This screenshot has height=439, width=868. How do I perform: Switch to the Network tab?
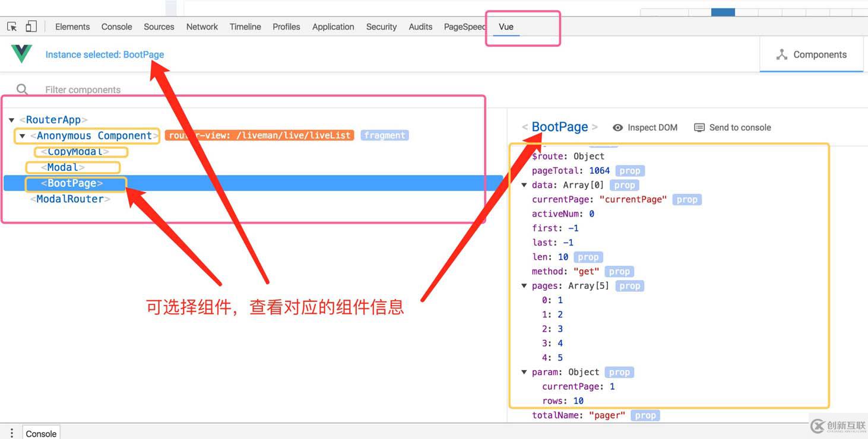[x=202, y=27]
